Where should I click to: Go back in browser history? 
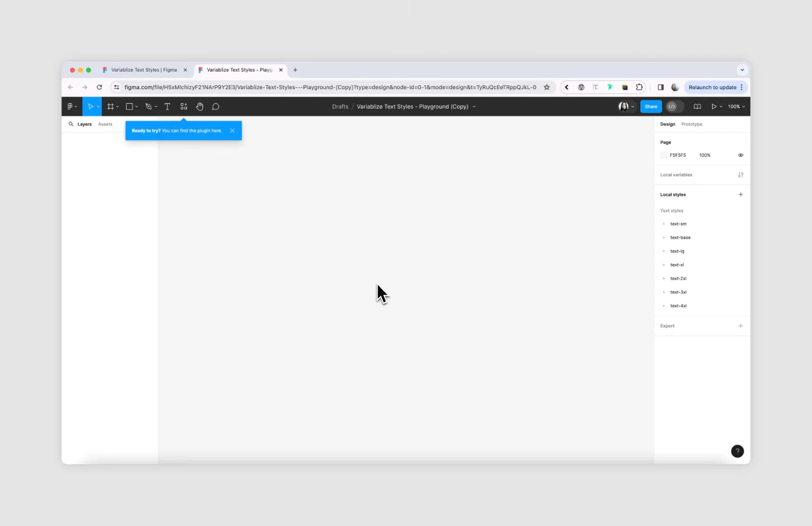point(71,87)
